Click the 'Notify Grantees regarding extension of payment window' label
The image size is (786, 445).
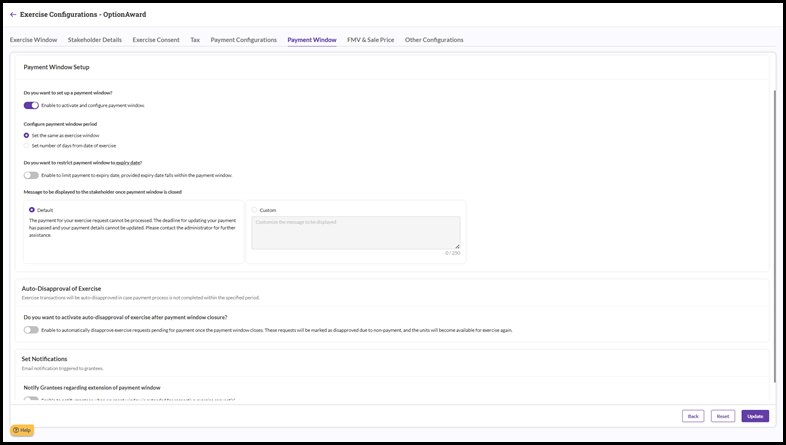click(92, 387)
